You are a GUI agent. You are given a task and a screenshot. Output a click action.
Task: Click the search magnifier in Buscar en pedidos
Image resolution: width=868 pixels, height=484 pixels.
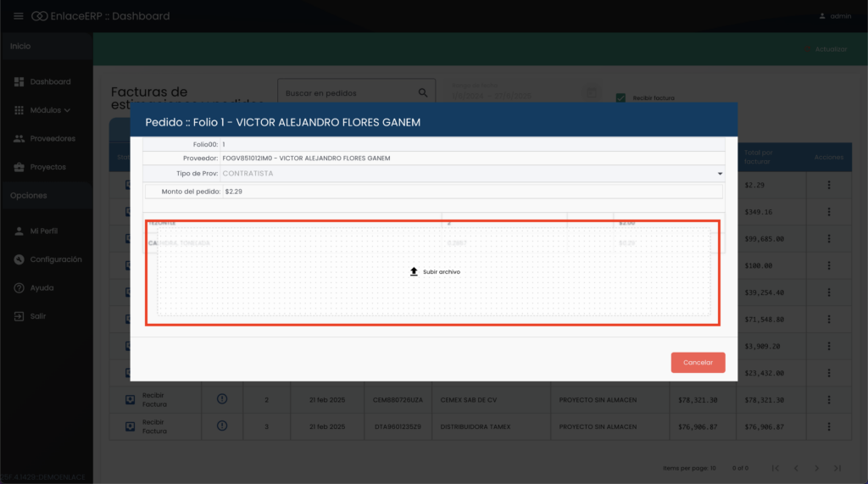point(423,93)
